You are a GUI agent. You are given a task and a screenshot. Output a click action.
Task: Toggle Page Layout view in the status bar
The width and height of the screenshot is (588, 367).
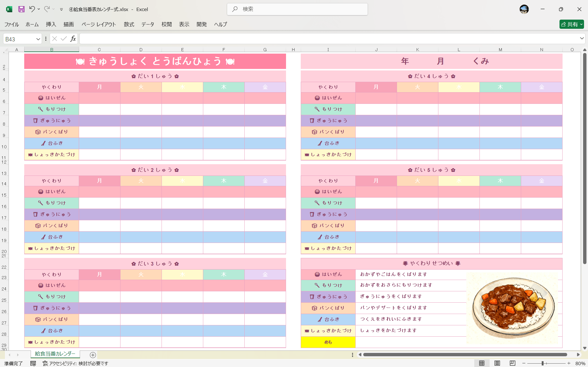tap(496, 363)
